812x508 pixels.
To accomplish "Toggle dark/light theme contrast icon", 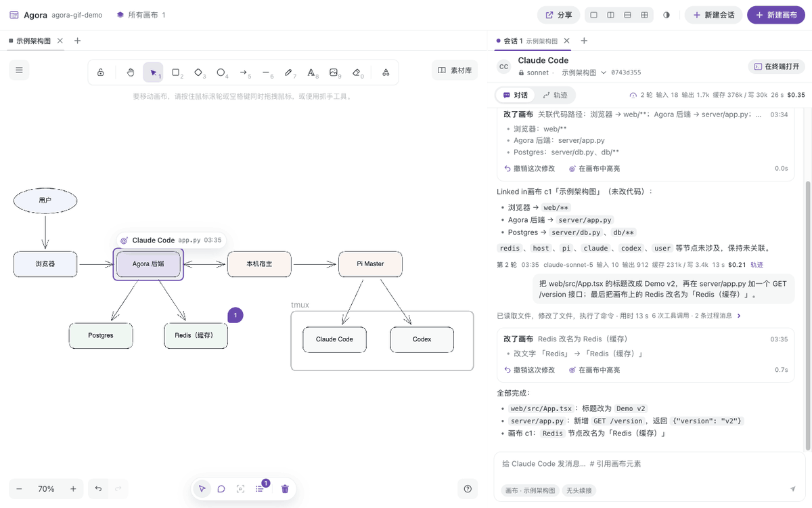I will (x=667, y=15).
